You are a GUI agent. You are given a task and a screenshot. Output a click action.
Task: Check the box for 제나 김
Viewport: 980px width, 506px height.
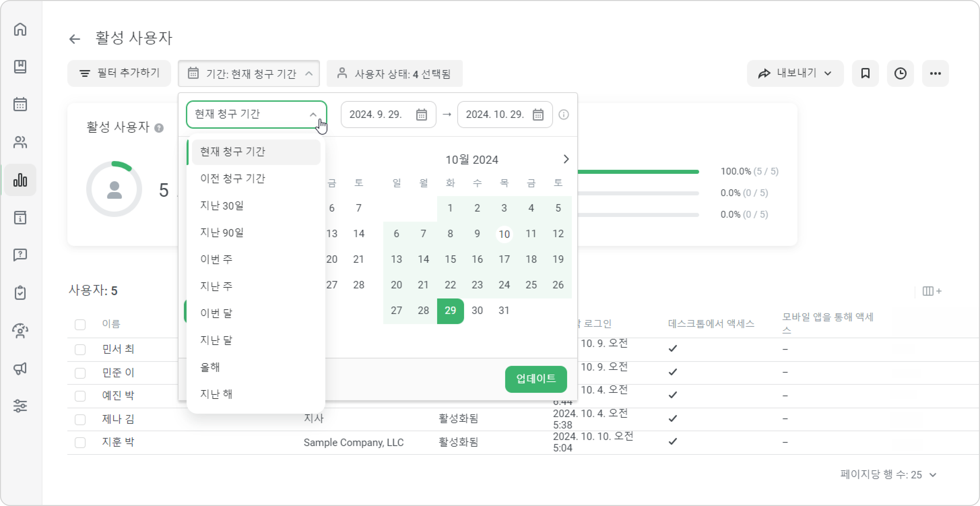tap(80, 419)
